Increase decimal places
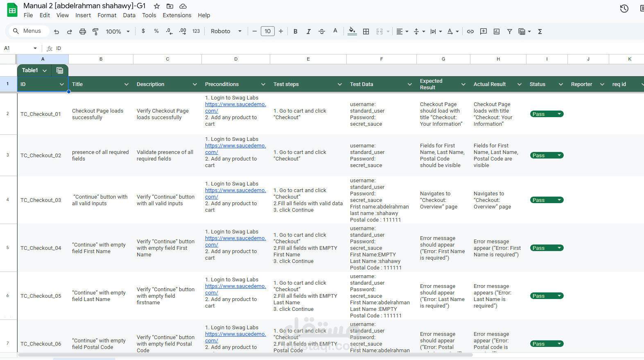 (183, 31)
